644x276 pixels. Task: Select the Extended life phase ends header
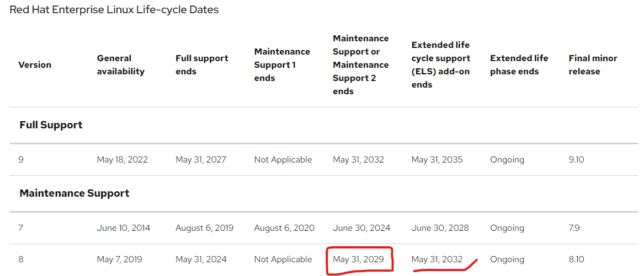(519, 65)
